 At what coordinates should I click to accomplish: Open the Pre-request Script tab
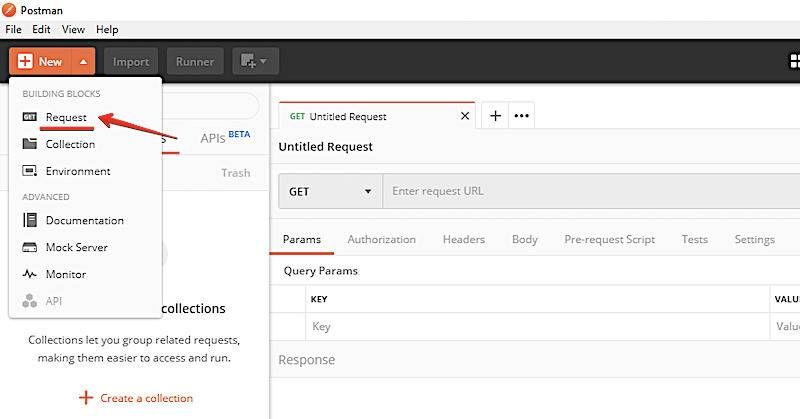click(x=610, y=239)
